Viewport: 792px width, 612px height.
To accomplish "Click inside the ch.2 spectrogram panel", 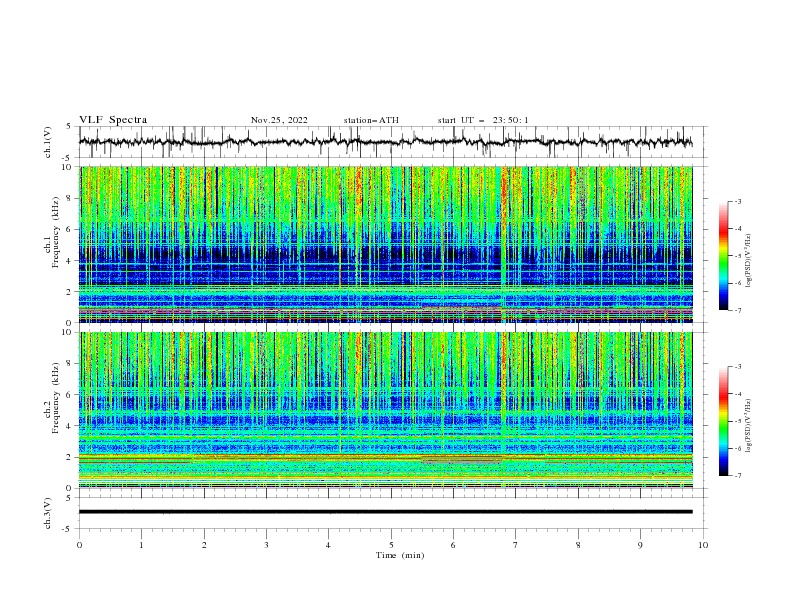I will pyautogui.click(x=385, y=410).
